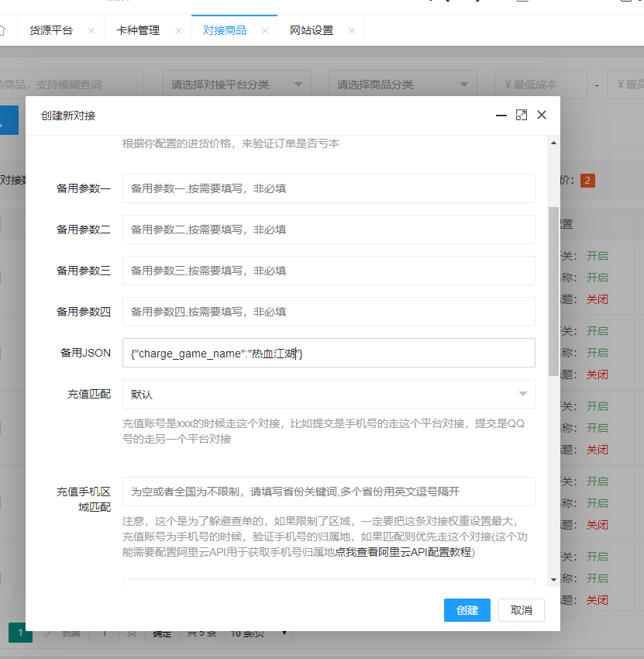Open the 请选择对接平台分类 dropdown

(x=237, y=85)
